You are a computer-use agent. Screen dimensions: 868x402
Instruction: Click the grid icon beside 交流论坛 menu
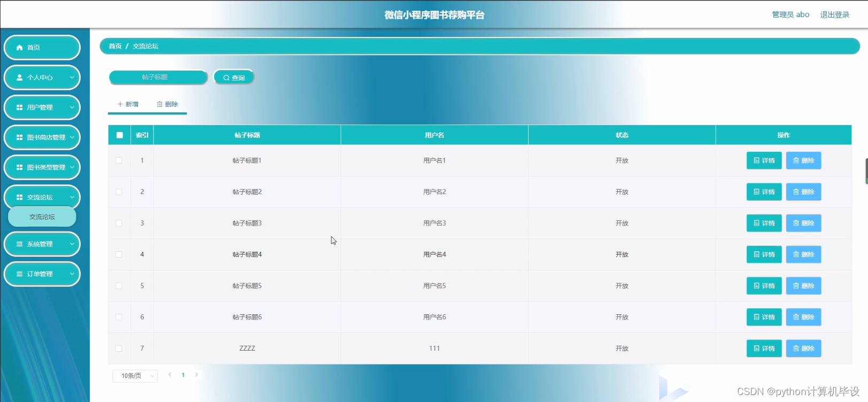click(20, 197)
